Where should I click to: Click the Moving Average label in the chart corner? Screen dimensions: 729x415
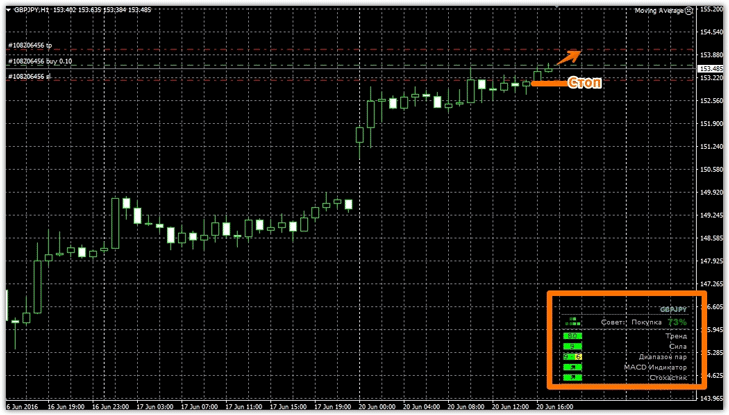point(659,11)
